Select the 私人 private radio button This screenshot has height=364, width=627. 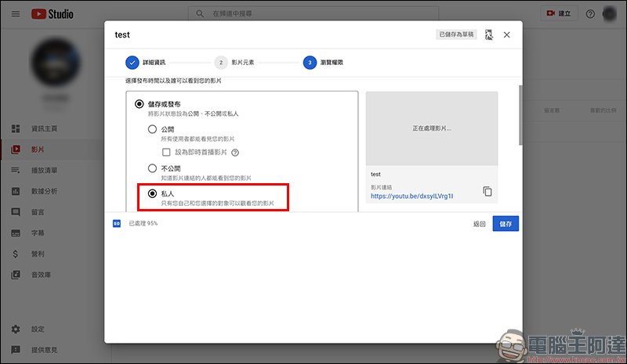pos(153,193)
